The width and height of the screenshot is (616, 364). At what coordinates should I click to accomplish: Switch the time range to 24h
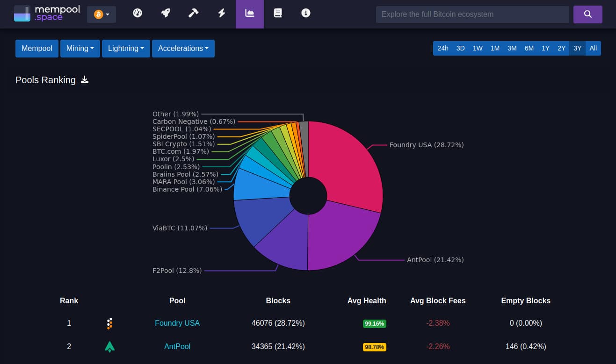[442, 48]
